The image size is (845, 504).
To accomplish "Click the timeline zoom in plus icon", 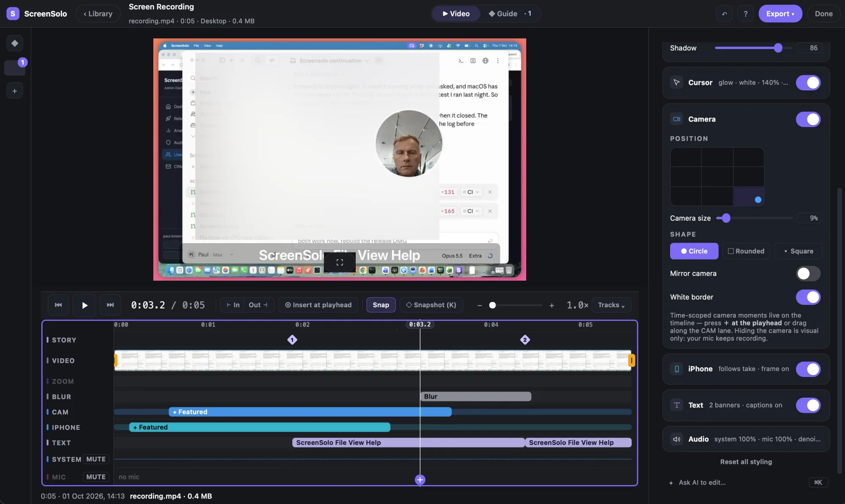I will pos(551,305).
